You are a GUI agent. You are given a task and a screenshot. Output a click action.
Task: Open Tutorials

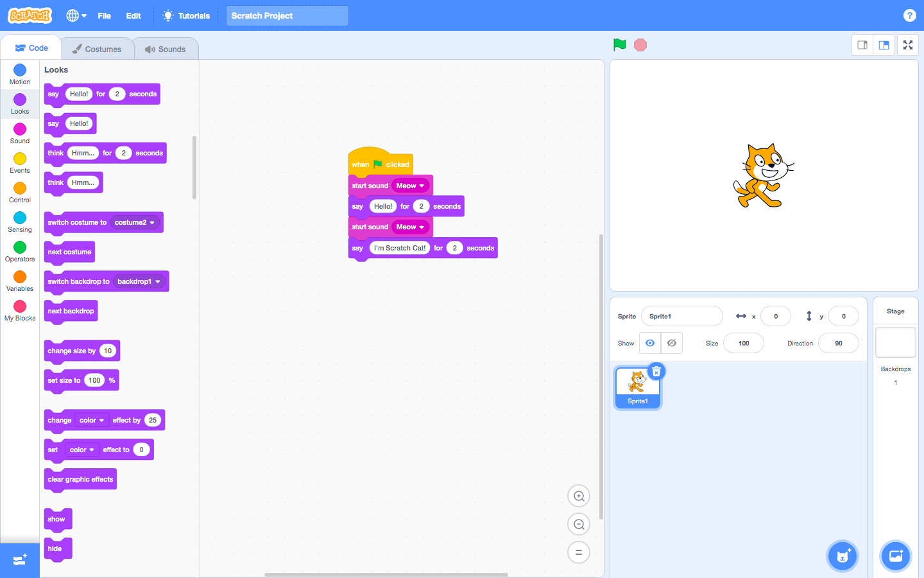point(187,15)
